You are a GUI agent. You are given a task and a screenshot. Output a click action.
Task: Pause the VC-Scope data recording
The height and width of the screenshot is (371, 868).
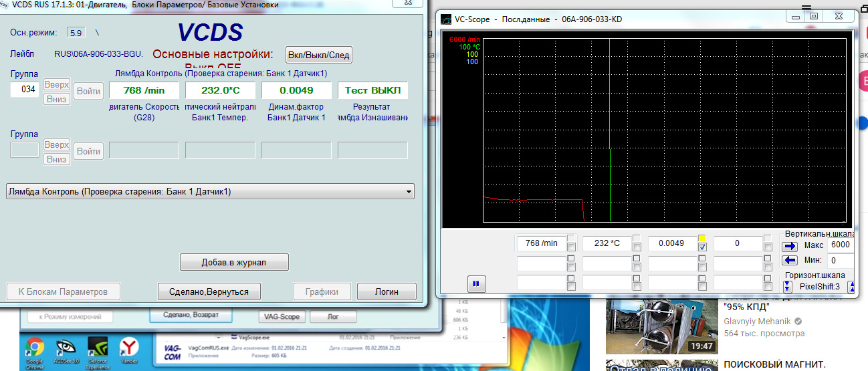click(476, 283)
